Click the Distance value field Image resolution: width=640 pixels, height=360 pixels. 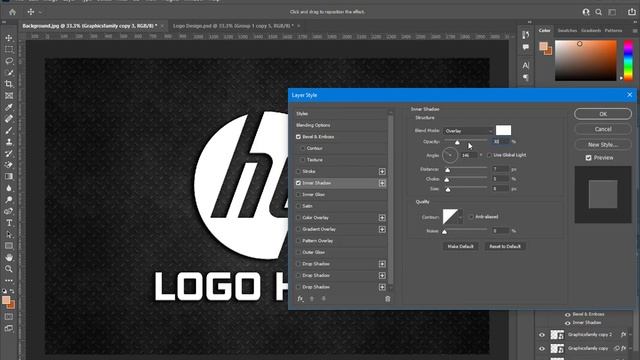pos(500,169)
